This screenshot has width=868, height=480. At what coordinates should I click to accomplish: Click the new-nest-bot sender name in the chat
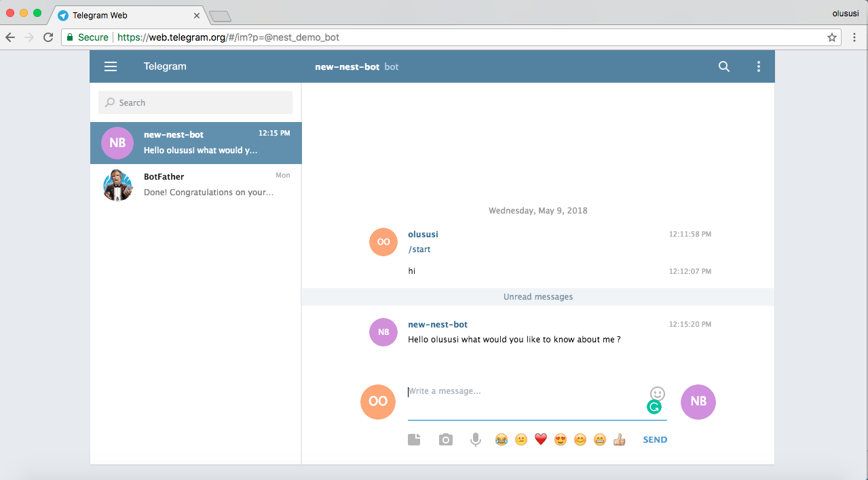pos(438,325)
